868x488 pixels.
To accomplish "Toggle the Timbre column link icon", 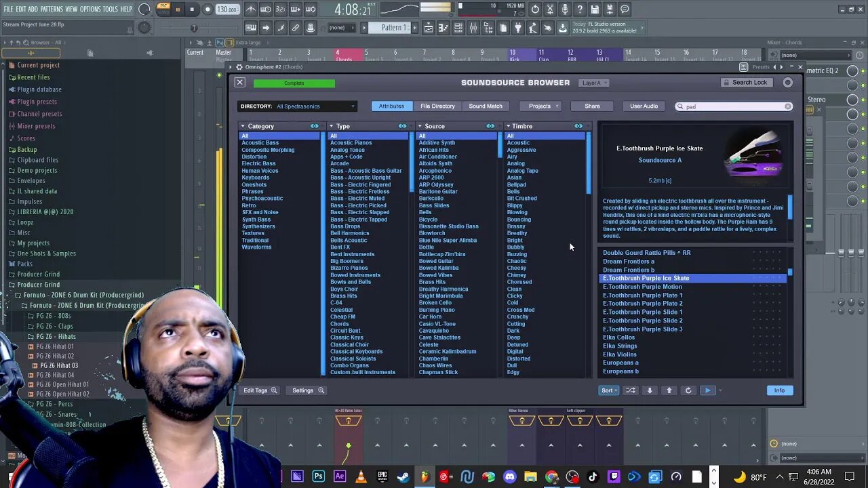I will tap(578, 126).
